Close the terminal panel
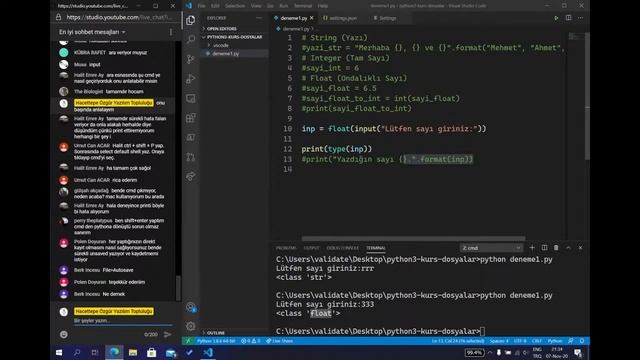Screen dimensions: 640x360 point(580,248)
